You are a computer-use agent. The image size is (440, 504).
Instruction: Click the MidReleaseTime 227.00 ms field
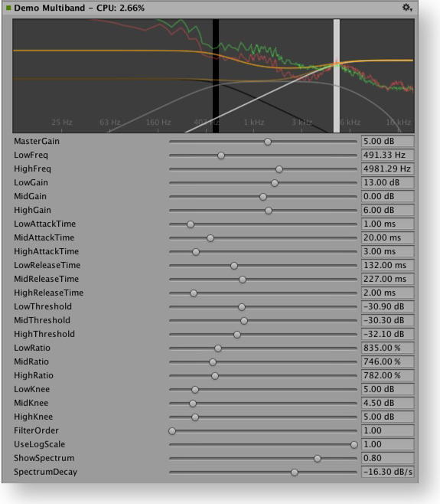click(388, 279)
